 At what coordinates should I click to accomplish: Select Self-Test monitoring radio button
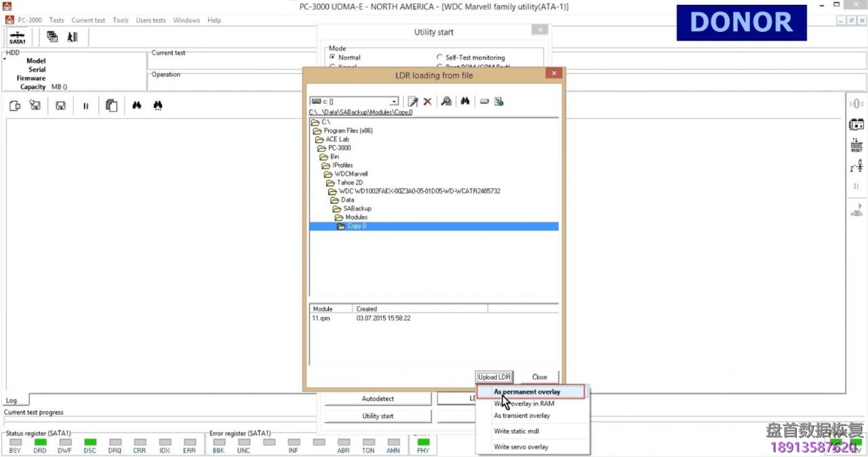coord(439,58)
